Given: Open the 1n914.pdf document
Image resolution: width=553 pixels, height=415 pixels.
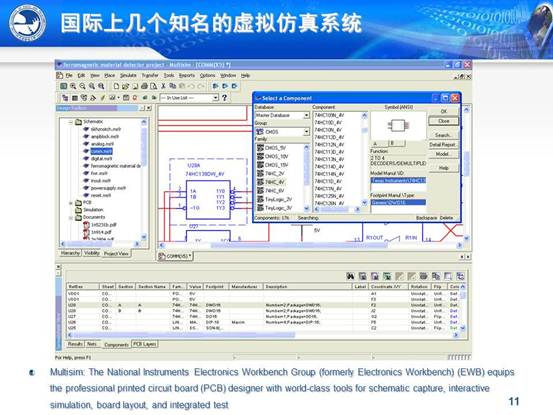Looking at the screenshot, I should pyautogui.click(x=97, y=232).
